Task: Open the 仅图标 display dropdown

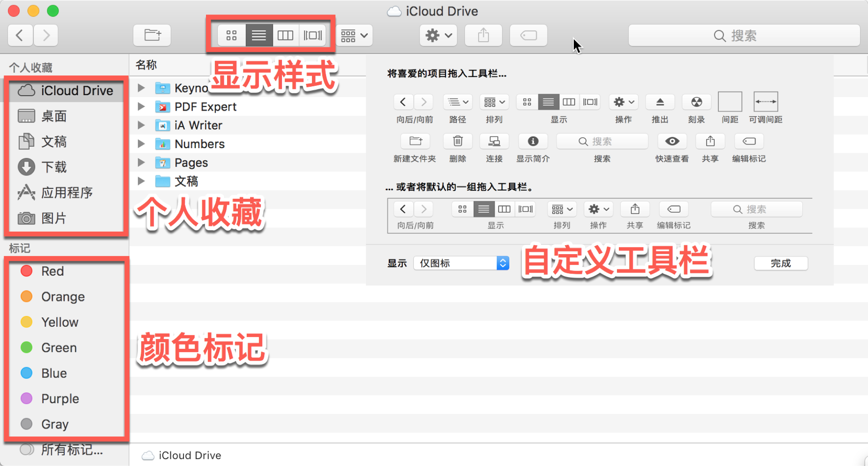Action: tap(462, 263)
